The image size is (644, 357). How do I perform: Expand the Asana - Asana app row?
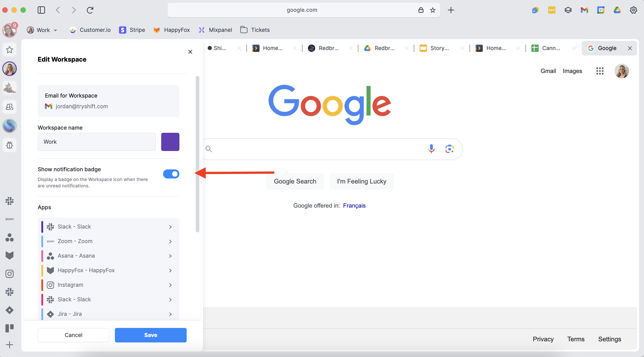coord(109,256)
